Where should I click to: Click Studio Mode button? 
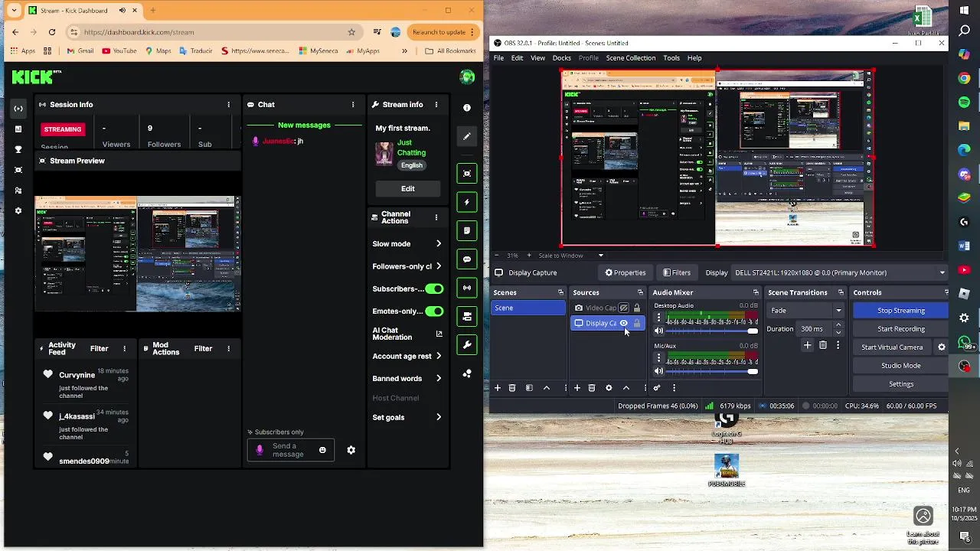point(901,365)
